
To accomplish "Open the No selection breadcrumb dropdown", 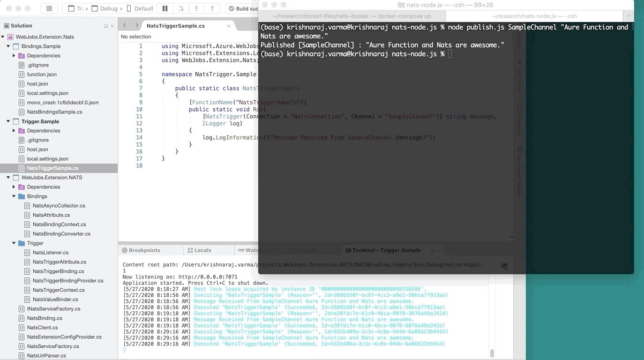I will 136,37.
